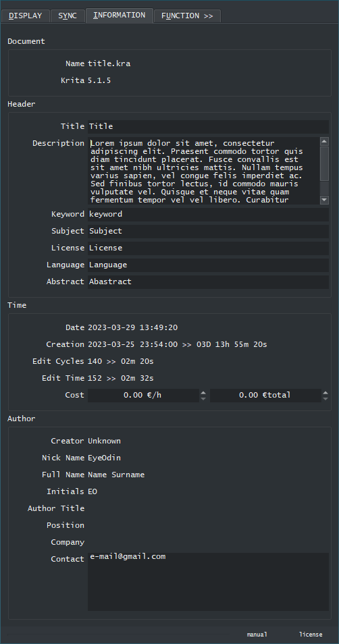Viewport: 339px width, 644px height.
Task: Click the Position label
Action: pos(66,525)
